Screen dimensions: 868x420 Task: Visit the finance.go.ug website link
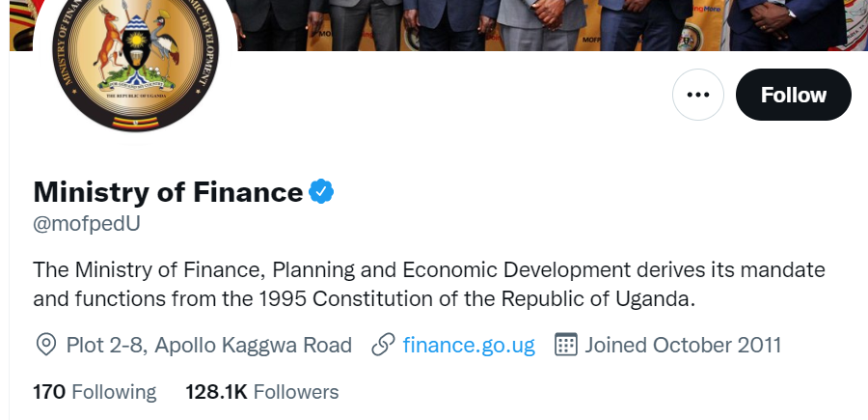[469, 345]
